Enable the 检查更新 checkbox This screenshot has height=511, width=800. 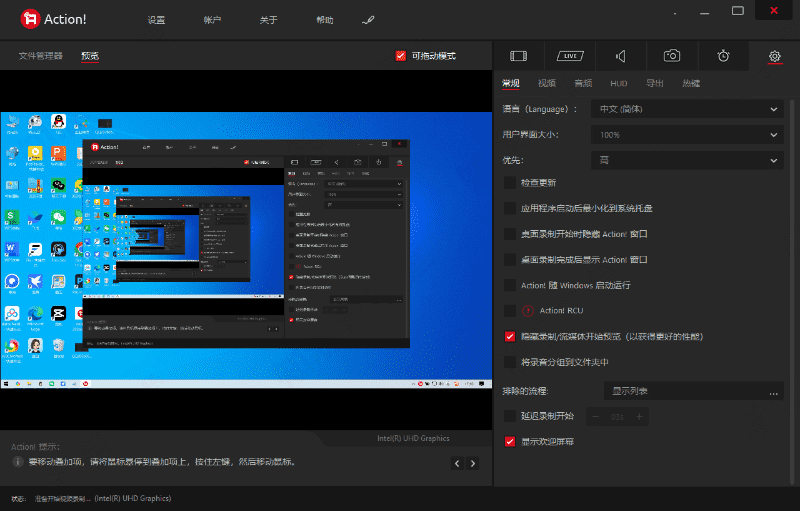click(x=510, y=183)
